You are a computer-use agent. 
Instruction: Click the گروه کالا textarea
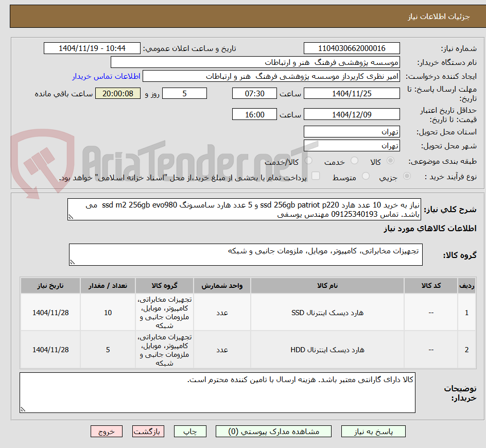pyautogui.click(x=246, y=254)
